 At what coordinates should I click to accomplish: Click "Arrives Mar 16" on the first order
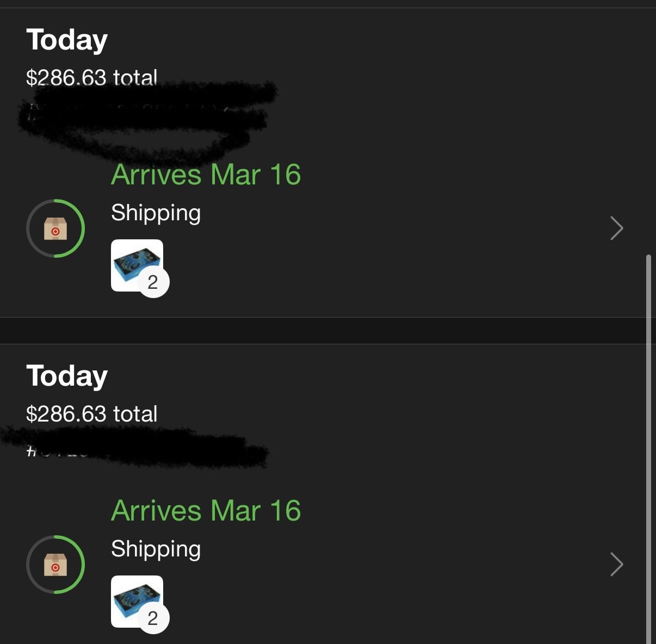tap(206, 175)
